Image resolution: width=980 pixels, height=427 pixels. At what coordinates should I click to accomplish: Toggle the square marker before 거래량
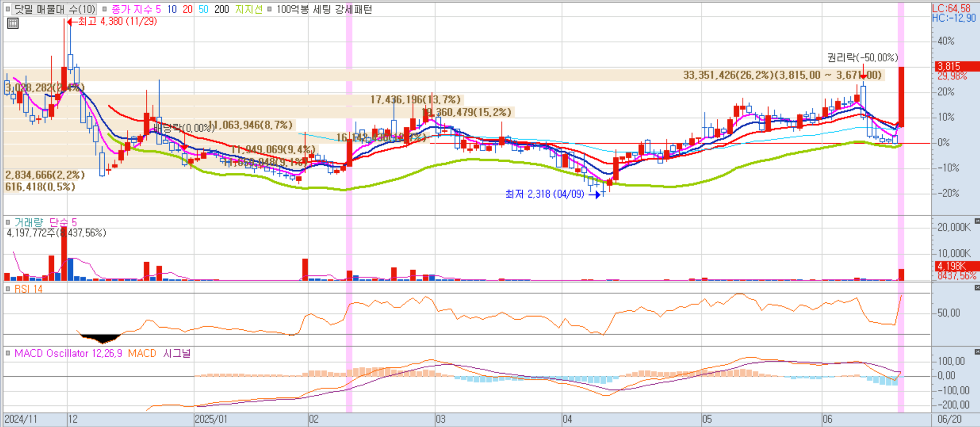[x=7, y=222]
